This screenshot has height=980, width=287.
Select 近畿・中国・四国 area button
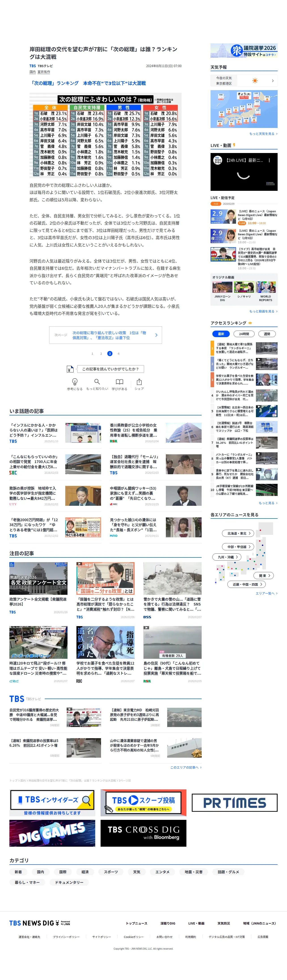[247, 584]
